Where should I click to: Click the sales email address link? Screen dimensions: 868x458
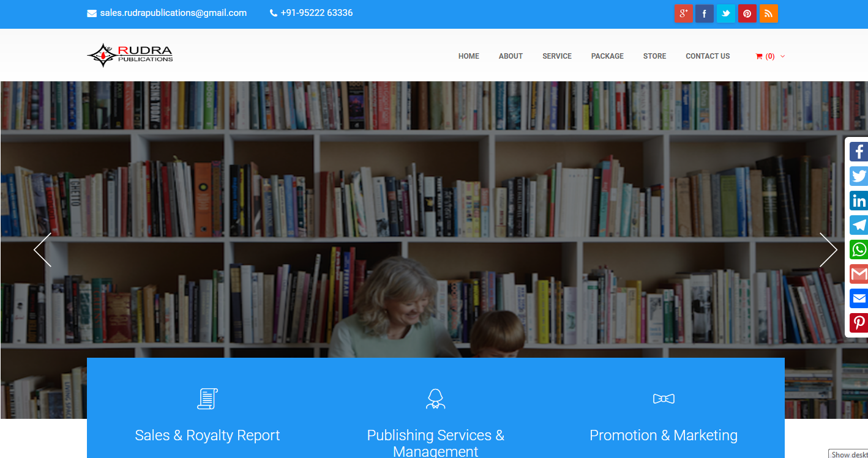tap(173, 13)
